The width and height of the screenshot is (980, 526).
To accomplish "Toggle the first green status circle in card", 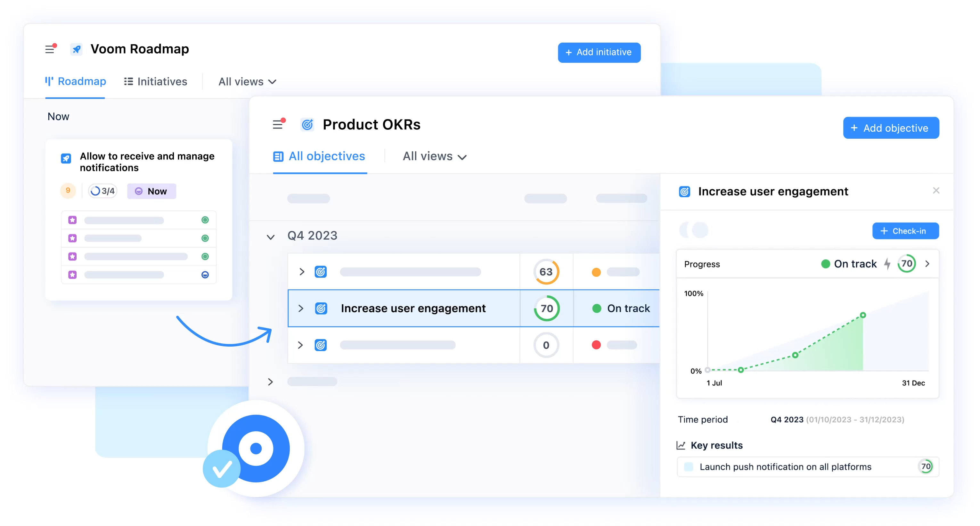I will 205,220.
